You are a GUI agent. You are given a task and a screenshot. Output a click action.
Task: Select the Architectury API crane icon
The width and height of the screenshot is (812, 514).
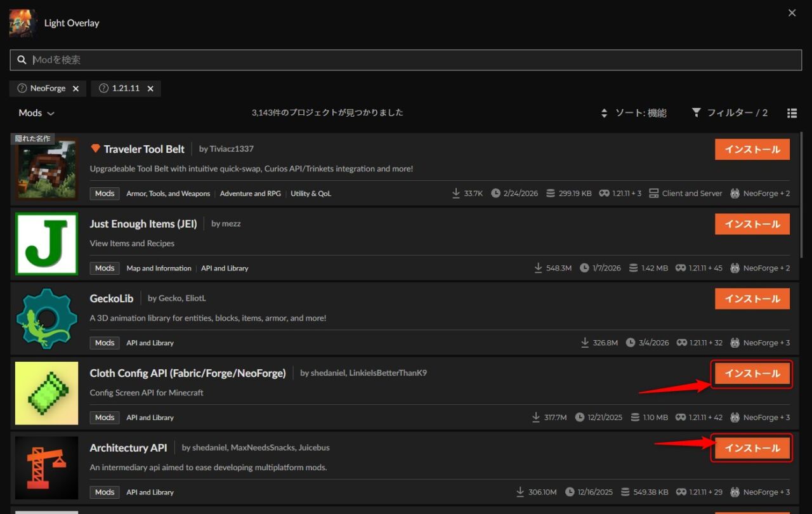[46, 467]
